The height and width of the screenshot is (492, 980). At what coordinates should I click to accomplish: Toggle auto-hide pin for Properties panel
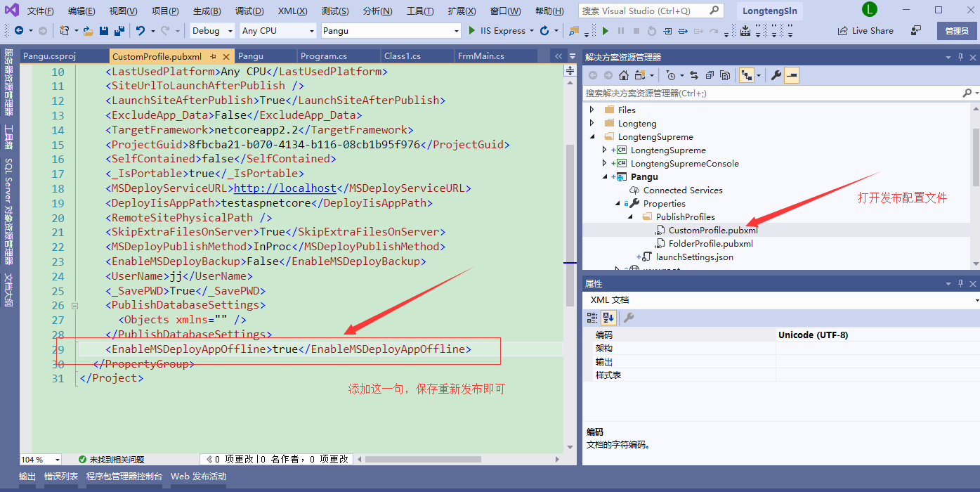[x=962, y=283]
